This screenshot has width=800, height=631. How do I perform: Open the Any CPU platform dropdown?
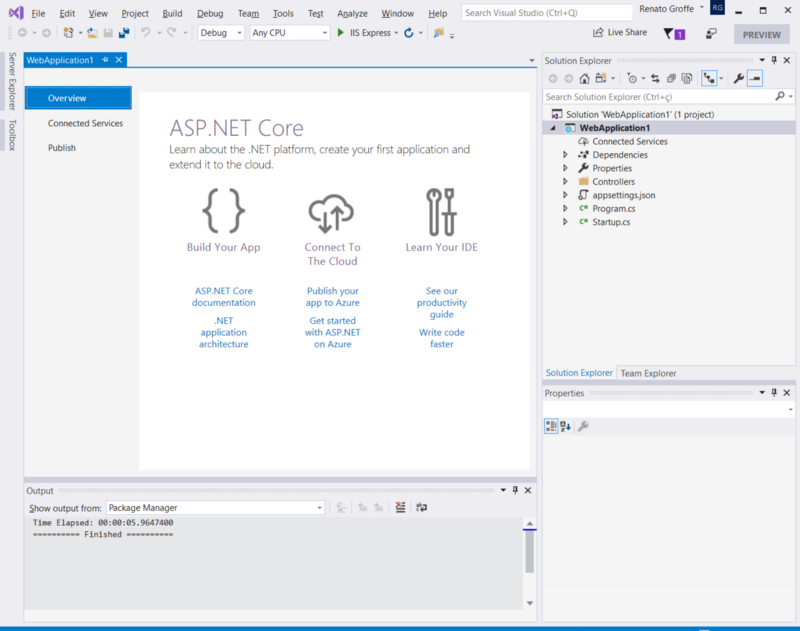pyautogui.click(x=289, y=33)
